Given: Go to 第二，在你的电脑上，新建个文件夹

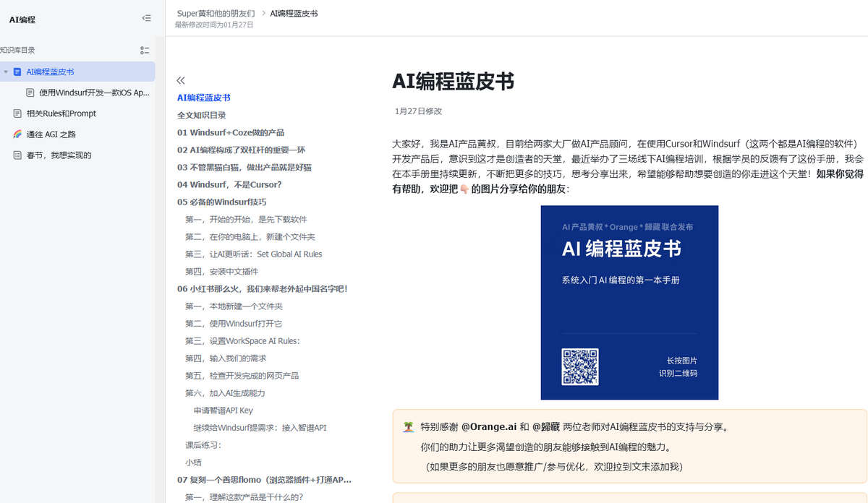Looking at the screenshot, I should click(250, 236).
